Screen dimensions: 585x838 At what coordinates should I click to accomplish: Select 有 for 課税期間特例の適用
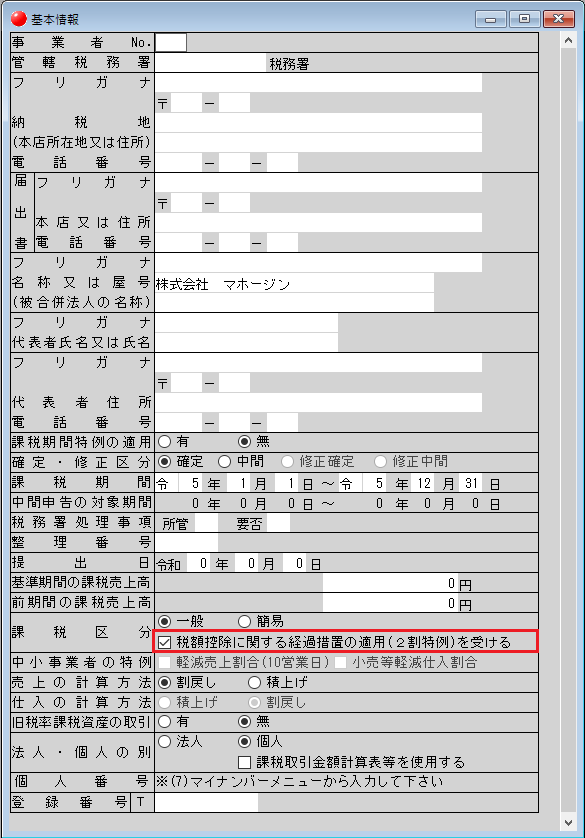(165, 441)
